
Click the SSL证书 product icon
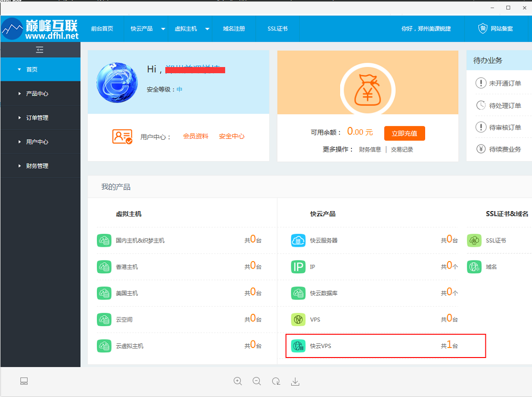tap(475, 241)
